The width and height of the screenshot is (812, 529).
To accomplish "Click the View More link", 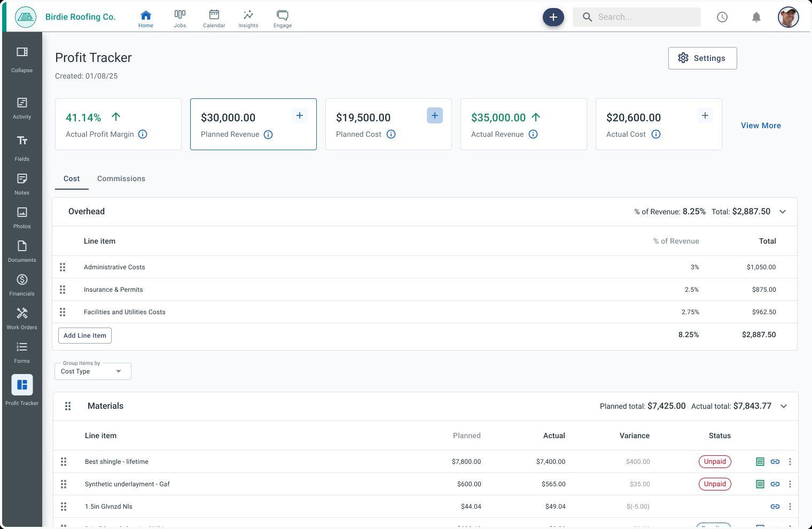I will point(761,126).
